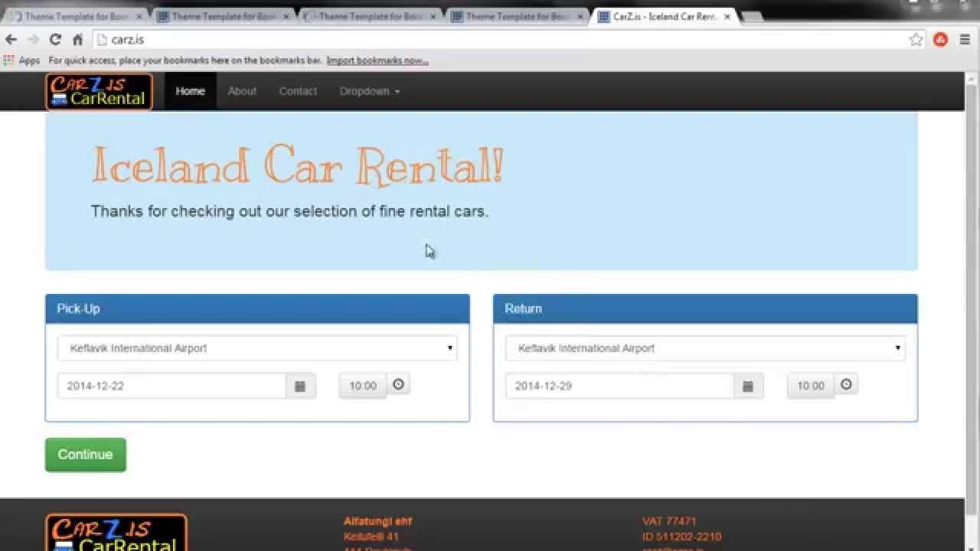Viewport: 980px width, 551px height.
Task: Switch to the fourth Theme Template tab
Action: tap(516, 16)
